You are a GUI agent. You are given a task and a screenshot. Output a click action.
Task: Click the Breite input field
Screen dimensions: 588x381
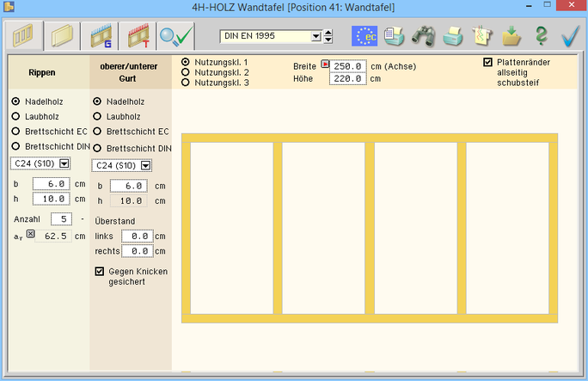point(349,65)
